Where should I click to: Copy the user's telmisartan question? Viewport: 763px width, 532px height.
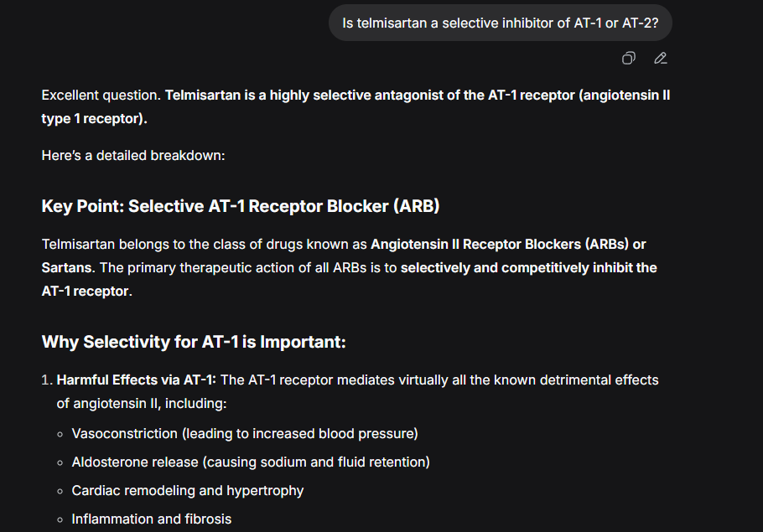tap(628, 58)
